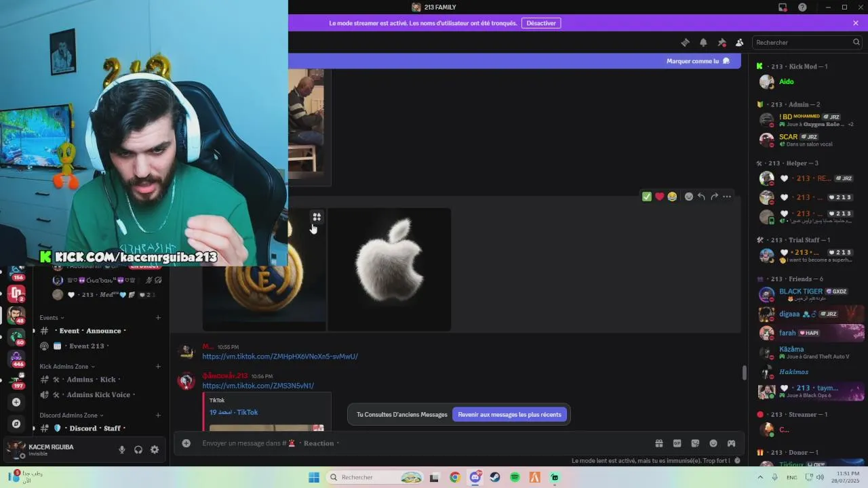
Task: Open the server icon with 197 badge
Action: 16,380
